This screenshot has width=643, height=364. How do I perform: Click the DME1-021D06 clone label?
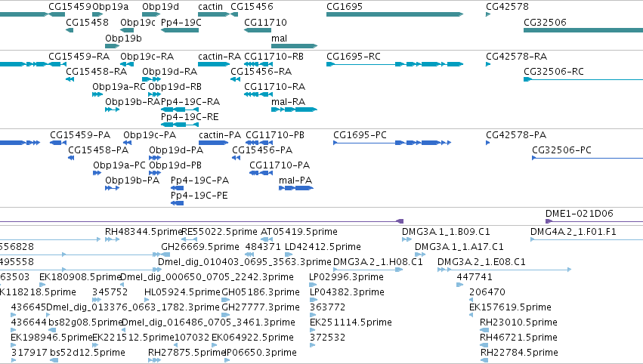[580, 214]
